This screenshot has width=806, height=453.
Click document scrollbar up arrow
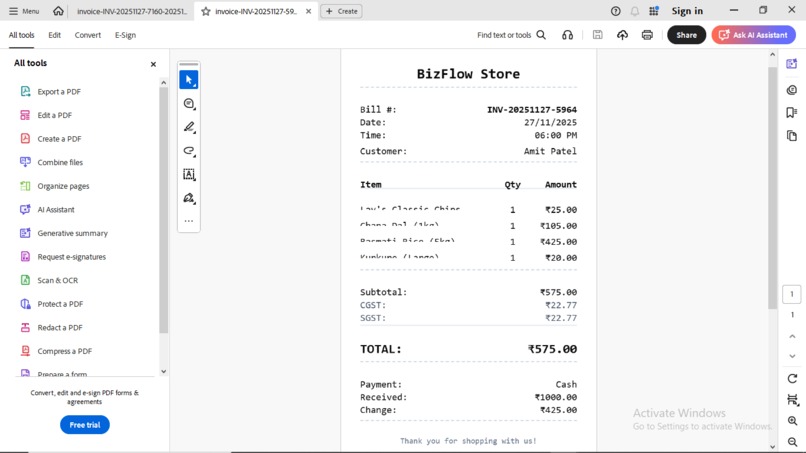click(772, 54)
